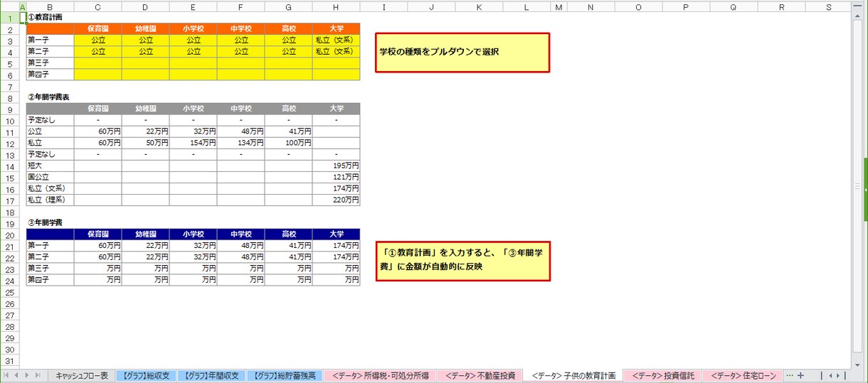The image size is (868, 383).
Task: Select row 31 header
Action: (x=9, y=361)
